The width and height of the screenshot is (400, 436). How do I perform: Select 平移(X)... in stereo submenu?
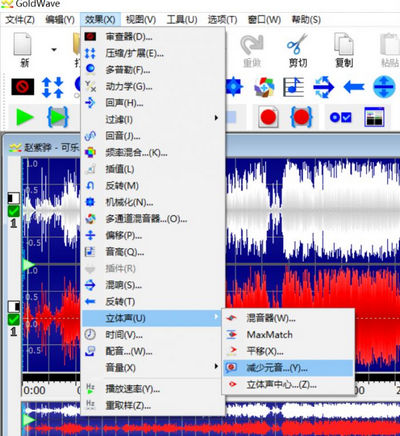pos(288,351)
